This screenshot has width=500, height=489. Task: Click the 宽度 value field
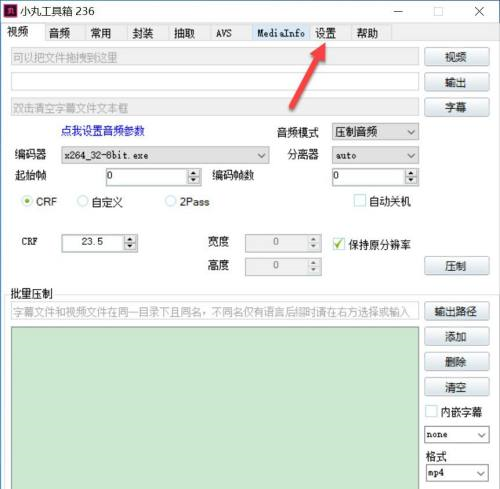tap(276, 243)
